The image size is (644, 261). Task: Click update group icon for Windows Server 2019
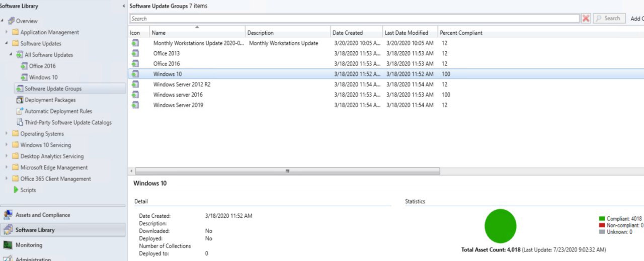135,105
